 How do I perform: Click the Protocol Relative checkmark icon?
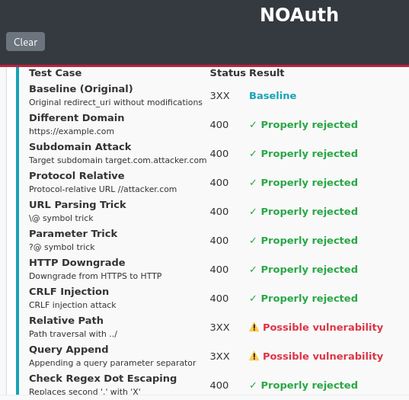tap(253, 183)
